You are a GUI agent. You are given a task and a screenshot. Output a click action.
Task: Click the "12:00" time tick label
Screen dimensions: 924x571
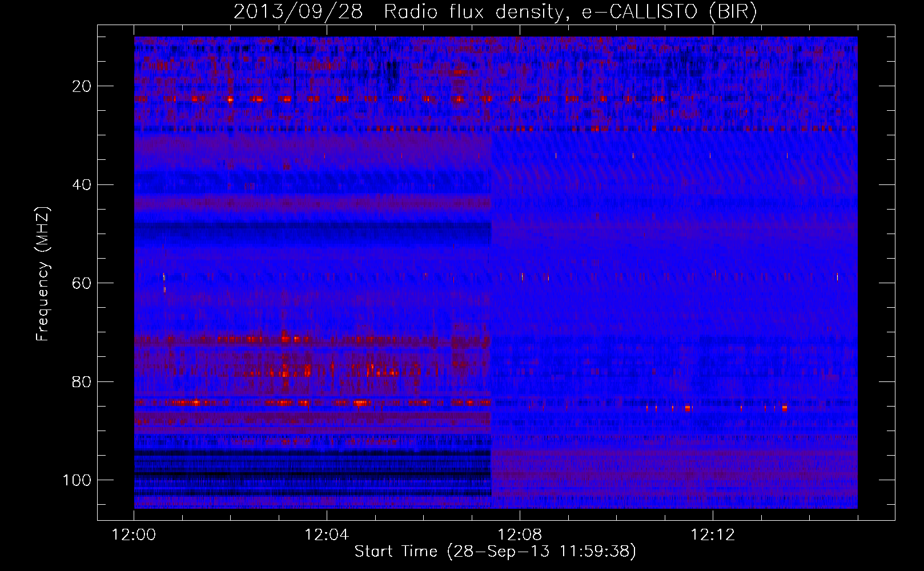134,535
